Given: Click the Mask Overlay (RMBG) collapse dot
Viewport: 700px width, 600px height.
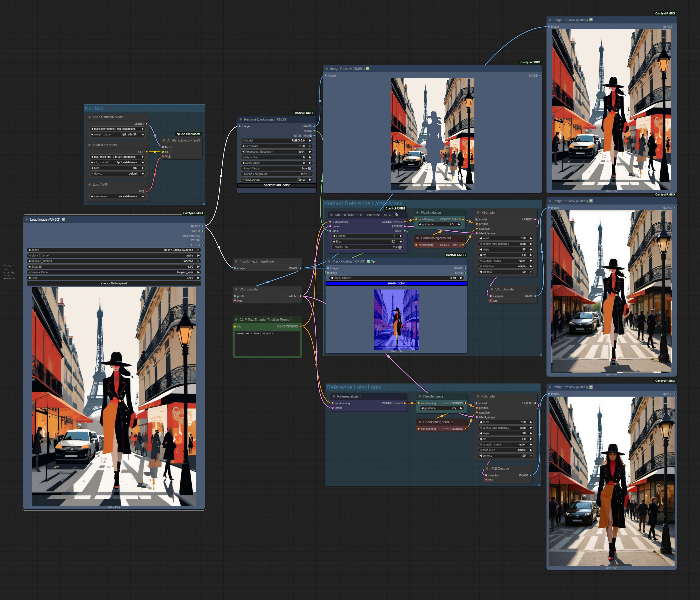Looking at the screenshot, I should tap(329, 261).
